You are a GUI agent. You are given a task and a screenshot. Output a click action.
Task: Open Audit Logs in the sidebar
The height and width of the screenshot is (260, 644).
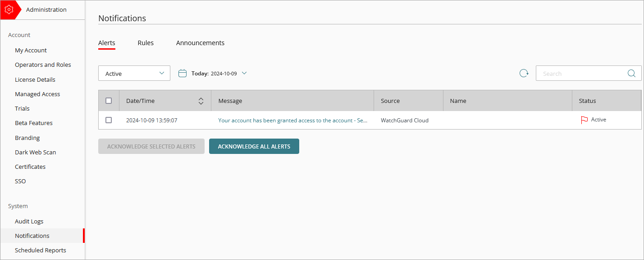tap(29, 221)
